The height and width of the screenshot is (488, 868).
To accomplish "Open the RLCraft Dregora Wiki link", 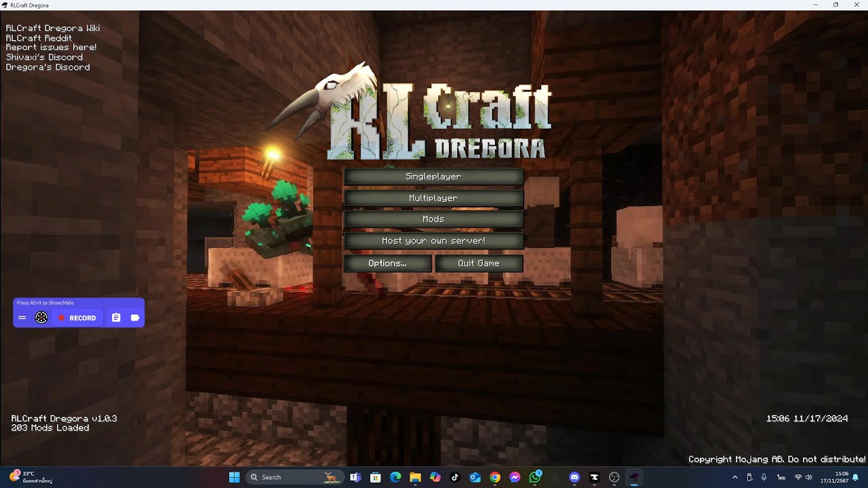I will (x=53, y=28).
